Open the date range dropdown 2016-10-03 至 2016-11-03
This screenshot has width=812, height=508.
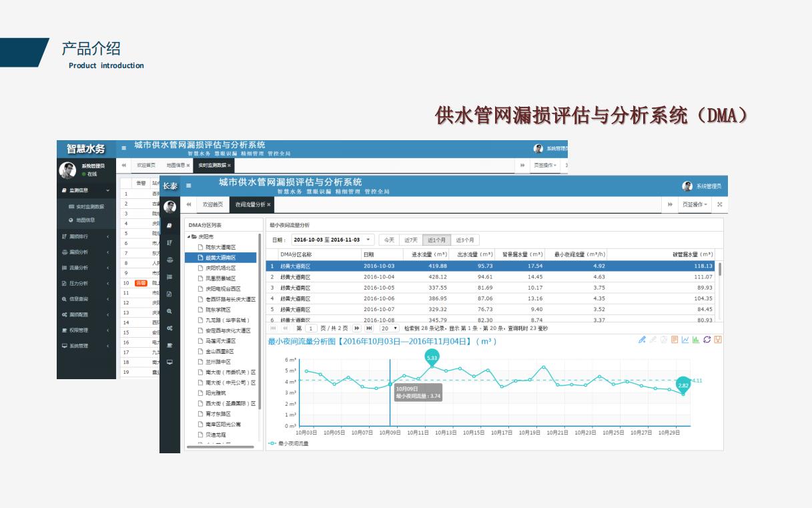(332, 240)
